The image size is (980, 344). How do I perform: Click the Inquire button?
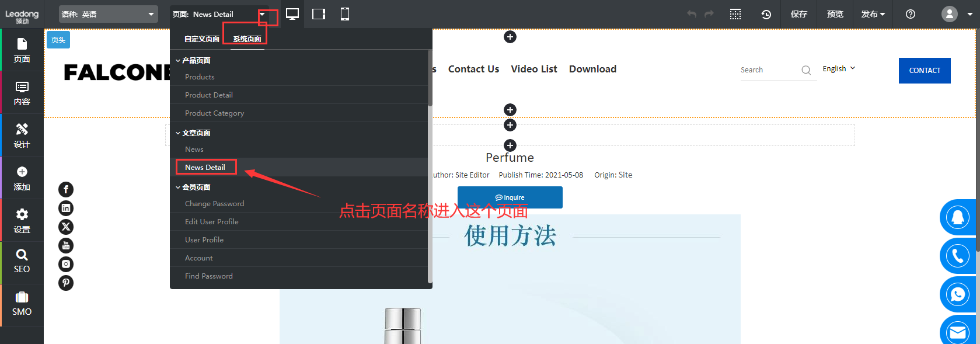(510, 197)
